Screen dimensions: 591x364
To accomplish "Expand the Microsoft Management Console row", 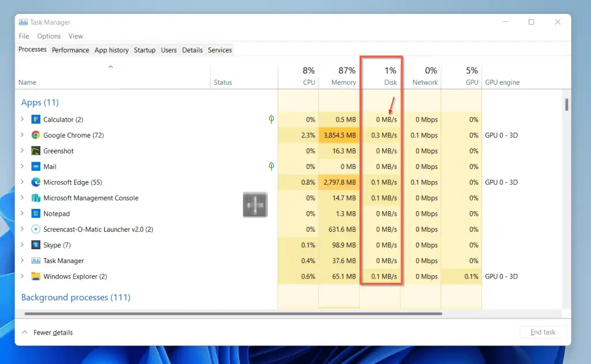I will pos(23,197).
